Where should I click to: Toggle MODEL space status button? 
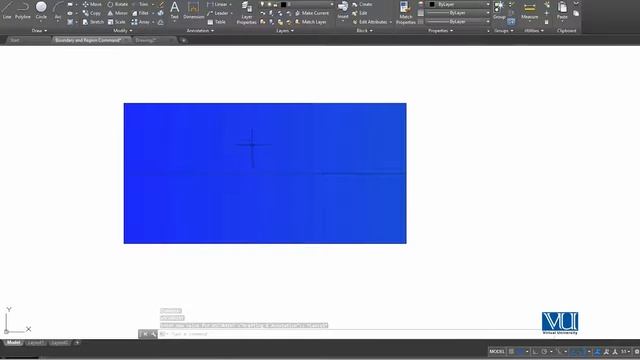pyautogui.click(x=497, y=351)
